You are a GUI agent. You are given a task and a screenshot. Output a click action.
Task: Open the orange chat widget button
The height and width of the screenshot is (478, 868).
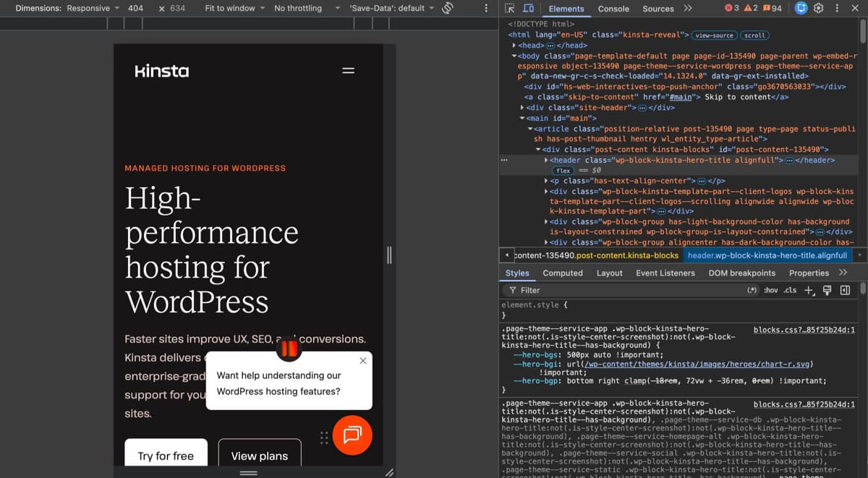[x=352, y=435]
